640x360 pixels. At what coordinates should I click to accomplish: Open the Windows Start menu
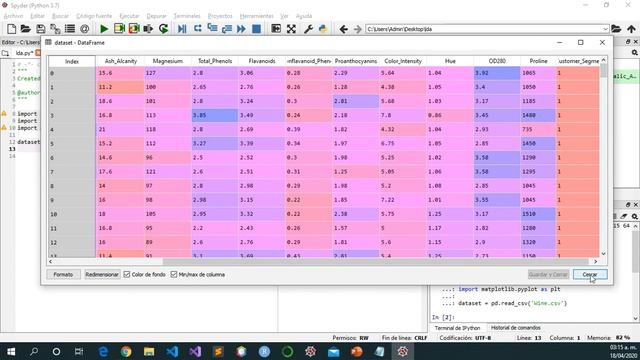tap(11, 351)
